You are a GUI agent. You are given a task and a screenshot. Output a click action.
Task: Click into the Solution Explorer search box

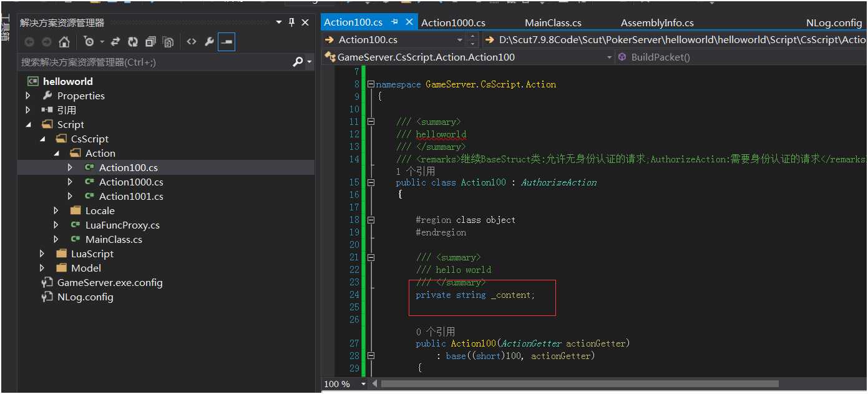(x=154, y=62)
